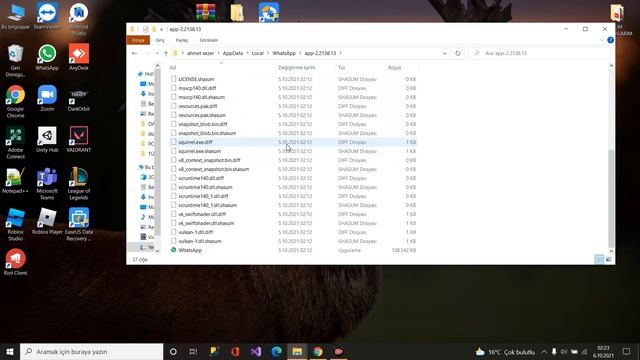The image size is (640, 360).
Task: Select the WhatsApp application file
Action: [x=293, y=250]
